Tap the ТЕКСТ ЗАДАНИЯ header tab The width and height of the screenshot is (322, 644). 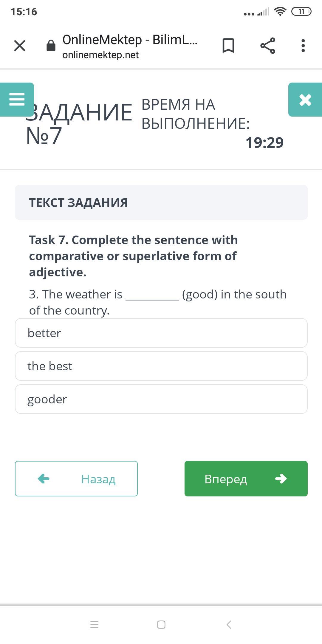[161, 202]
